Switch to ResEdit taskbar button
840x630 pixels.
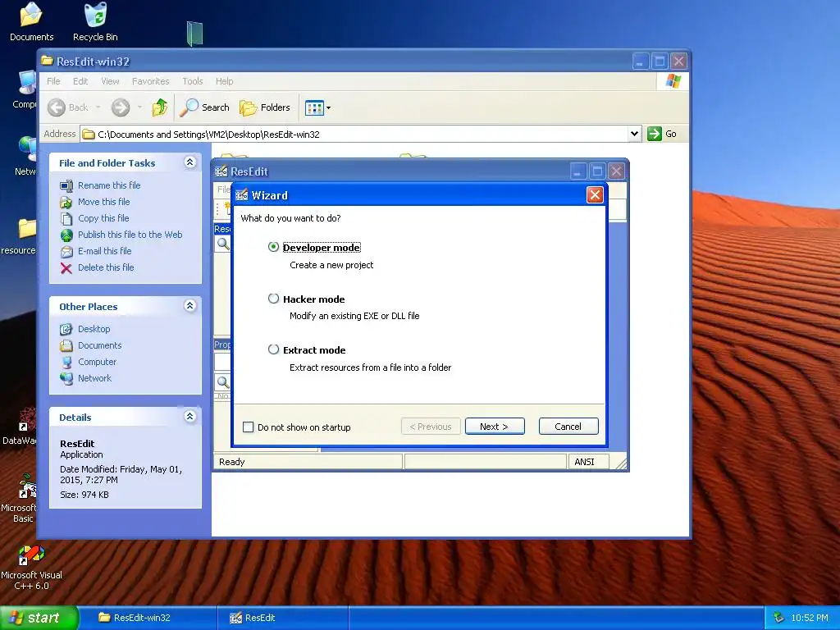click(283, 618)
